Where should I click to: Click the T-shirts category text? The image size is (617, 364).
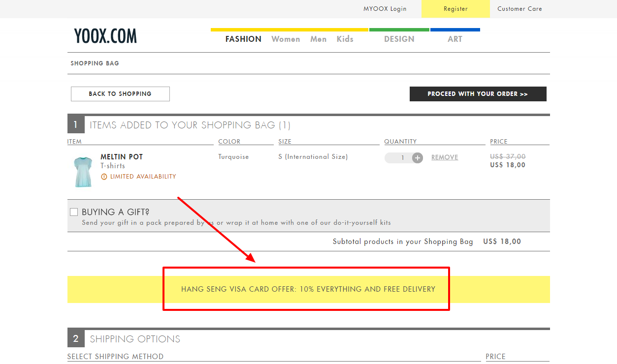[113, 166]
